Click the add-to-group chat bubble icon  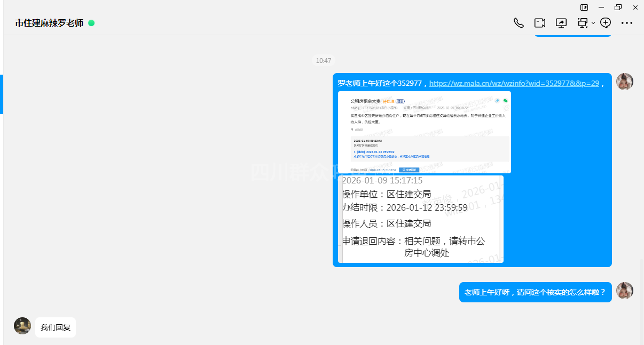point(606,23)
